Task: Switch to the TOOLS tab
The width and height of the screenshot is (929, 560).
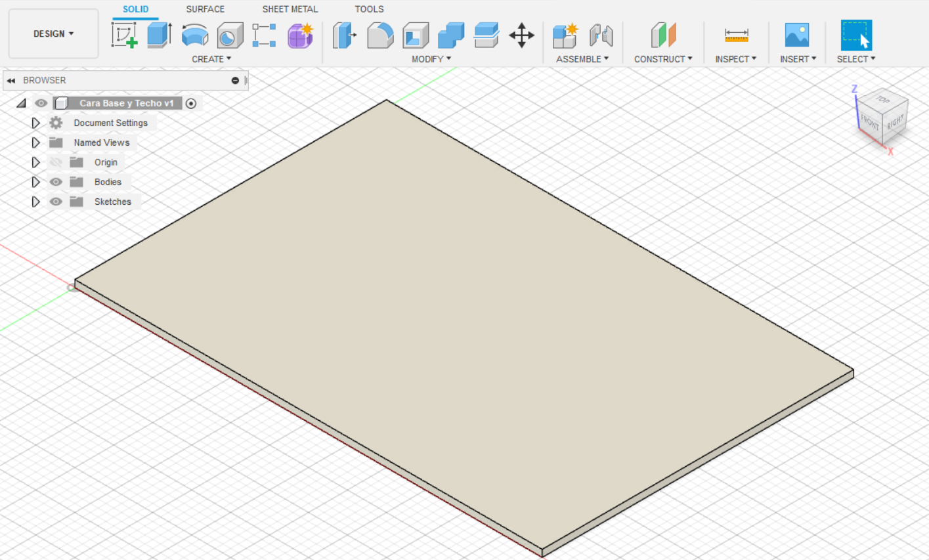Action: click(x=369, y=9)
